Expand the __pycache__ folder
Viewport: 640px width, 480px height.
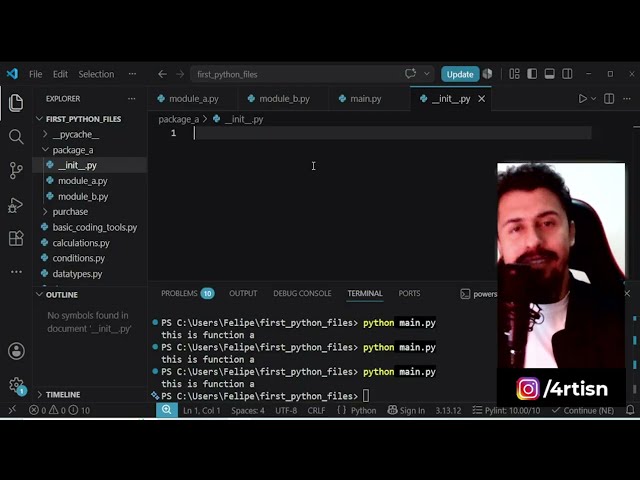(x=76, y=134)
